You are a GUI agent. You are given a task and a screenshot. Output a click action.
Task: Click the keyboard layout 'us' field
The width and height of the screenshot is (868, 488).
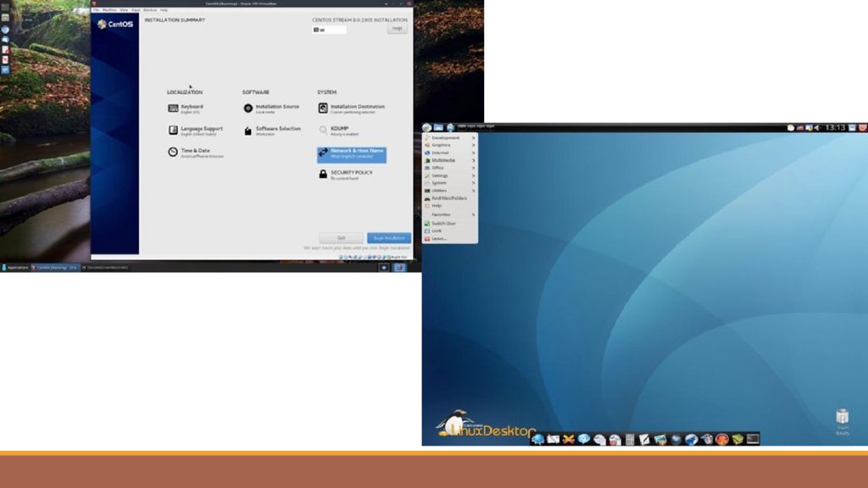point(330,30)
